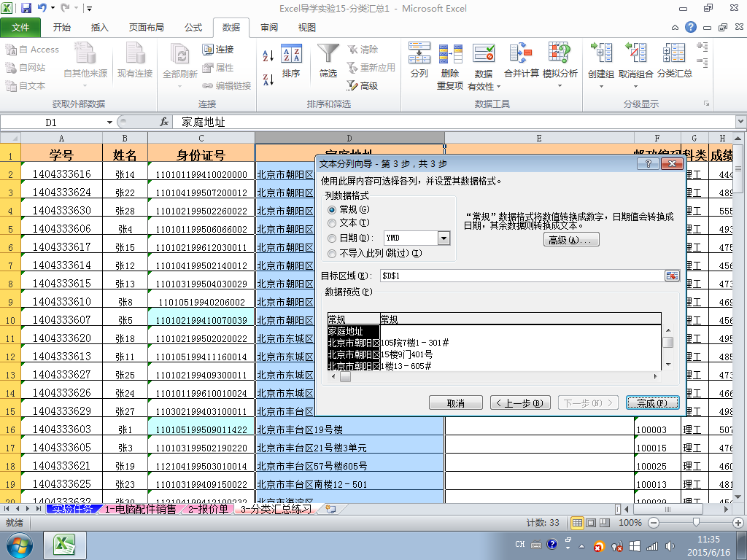Open the YMD date format dropdown
747x560 pixels.
click(444, 238)
